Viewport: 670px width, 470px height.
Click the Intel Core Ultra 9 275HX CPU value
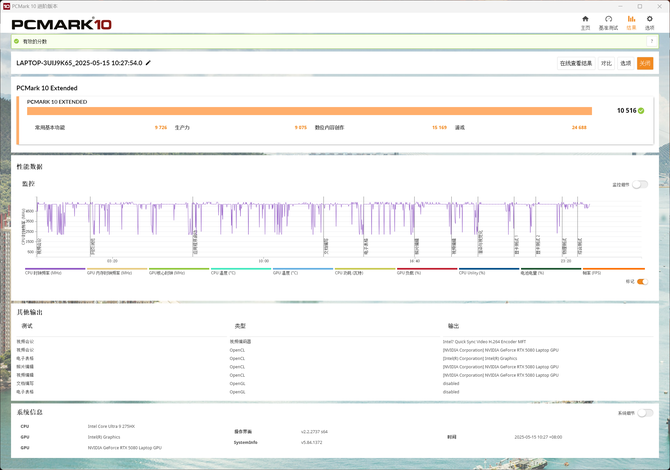pyautogui.click(x=111, y=426)
